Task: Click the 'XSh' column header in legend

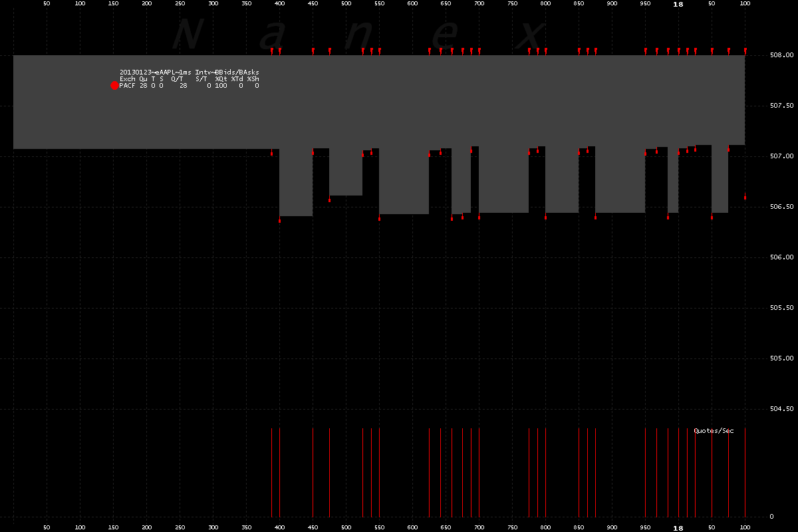Action: pyautogui.click(x=253, y=79)
